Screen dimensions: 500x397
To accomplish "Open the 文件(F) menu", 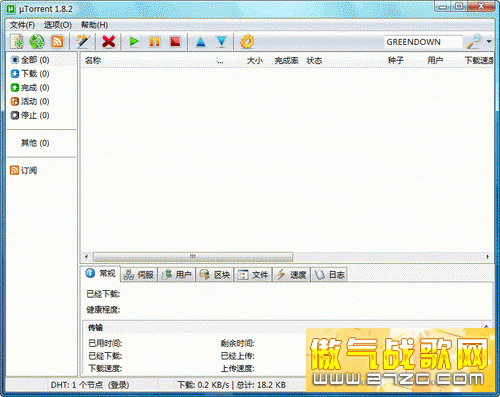I will click(x=22, y=25).
